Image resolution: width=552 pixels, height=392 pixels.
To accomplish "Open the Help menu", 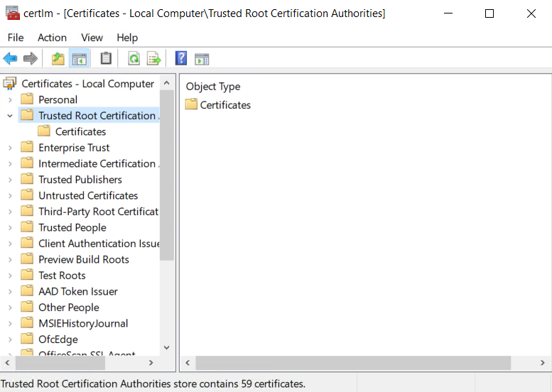I will (127, 38).
